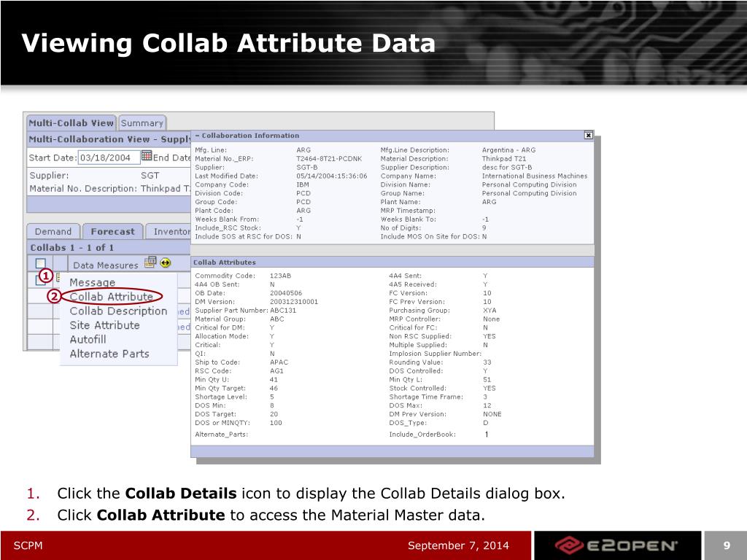Select Supplier Part Number value ABC131
Screen dimensions: 747x560
tap(283, 310)
